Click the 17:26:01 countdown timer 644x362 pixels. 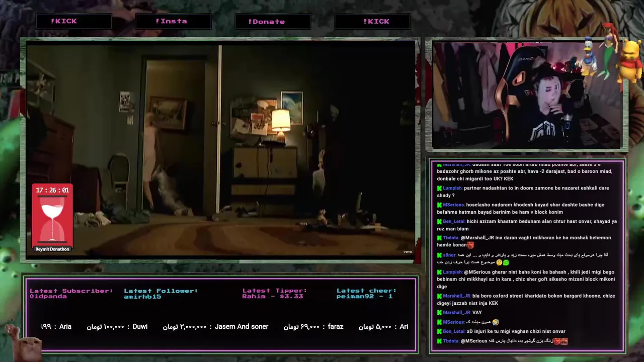pyautogui.click(x=52, y=191)
